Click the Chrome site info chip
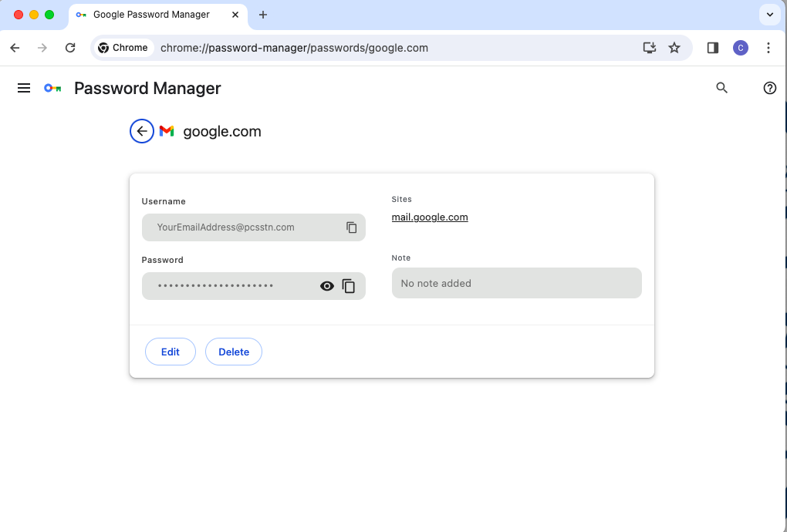Image resolution: width=787 pixels, height=532 pixels. 123,48
